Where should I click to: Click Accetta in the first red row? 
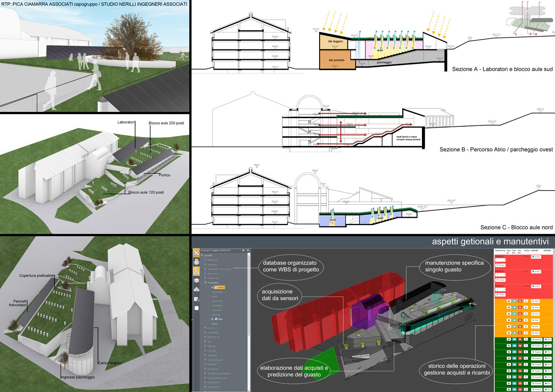(x=536, y=257)
